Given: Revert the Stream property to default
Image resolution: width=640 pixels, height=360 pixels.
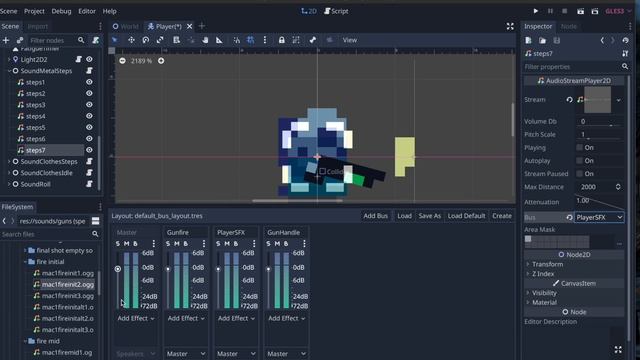Looking at the screenshot, I should coord(569,100).
